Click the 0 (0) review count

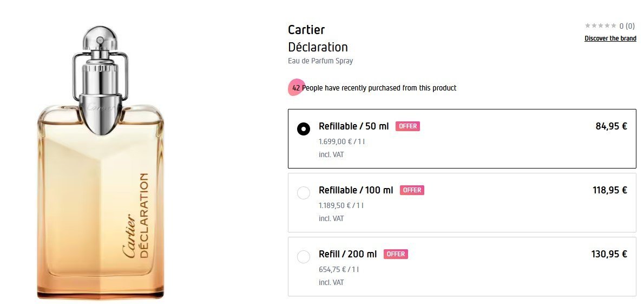click(x=627, y=25)
